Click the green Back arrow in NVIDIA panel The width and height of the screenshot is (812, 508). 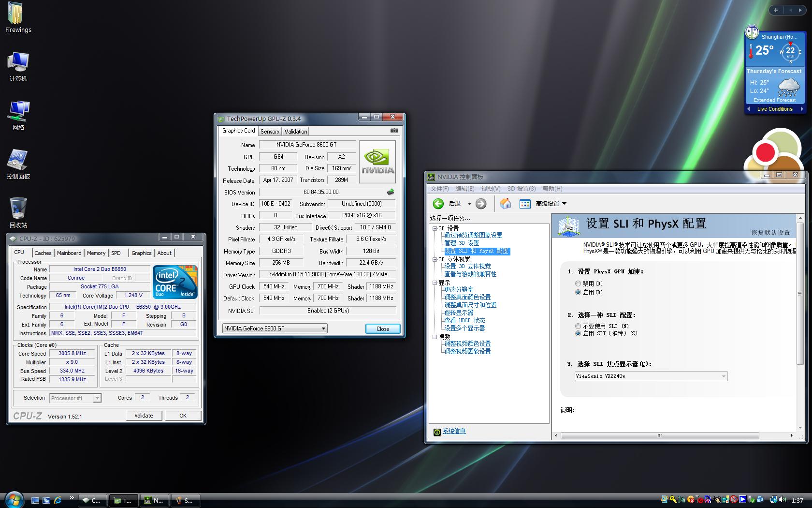click(438, 204)
